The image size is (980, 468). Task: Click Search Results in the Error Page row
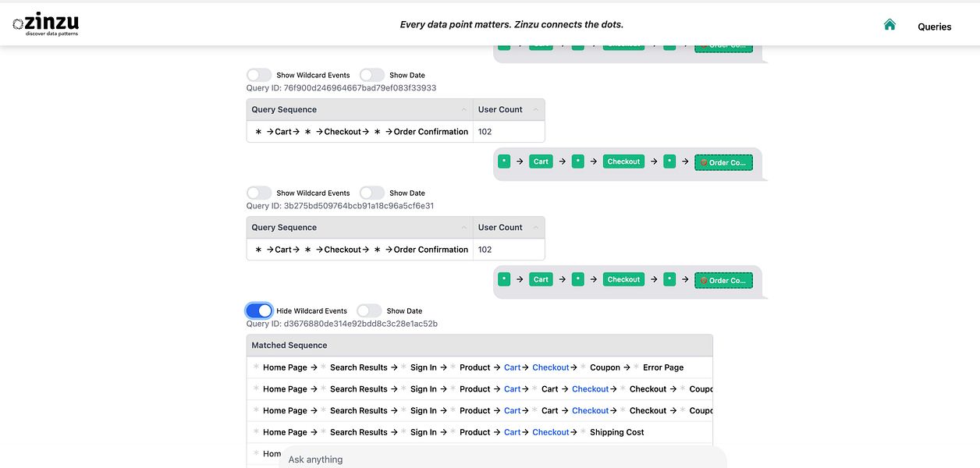pos(358,367)
